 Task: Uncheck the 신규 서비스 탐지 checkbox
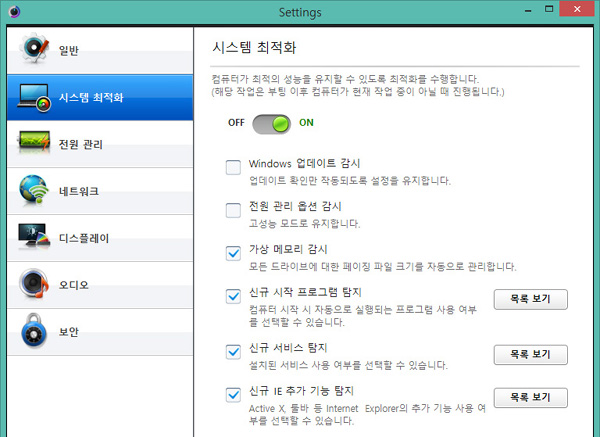tap(233, 352)
